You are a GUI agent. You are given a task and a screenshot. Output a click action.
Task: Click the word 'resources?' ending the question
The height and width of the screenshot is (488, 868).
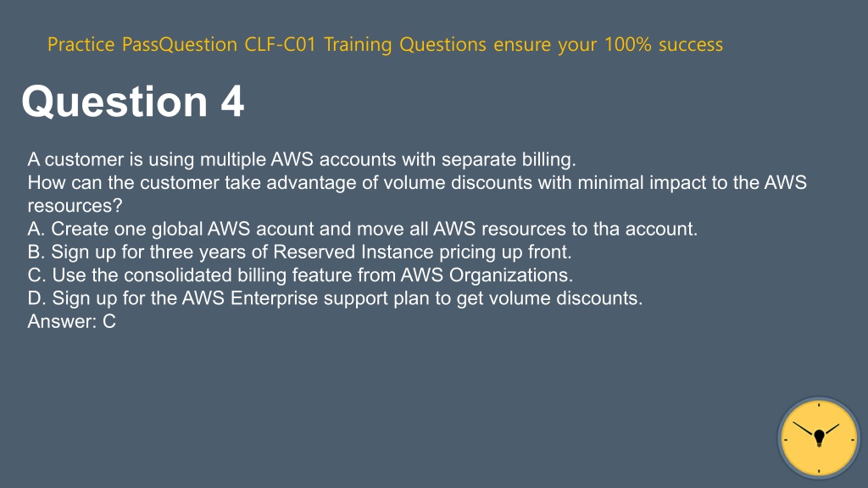(75, 206)
